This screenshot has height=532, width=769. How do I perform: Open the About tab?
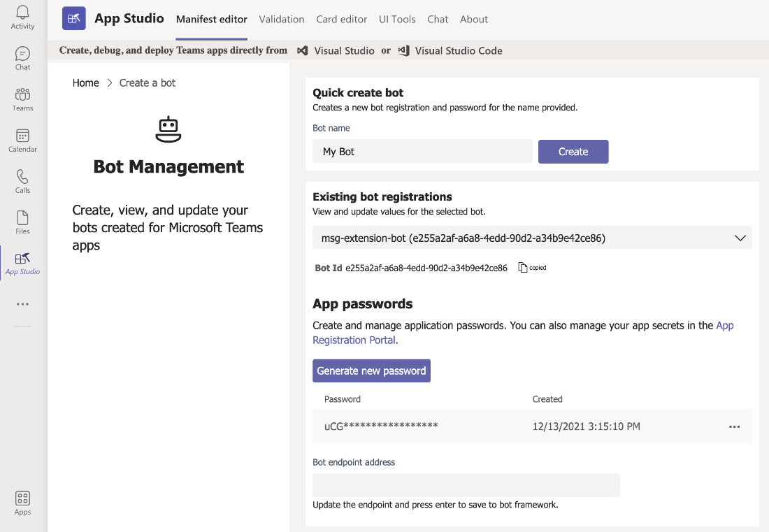pyautogui.click(x=474, y=20)
